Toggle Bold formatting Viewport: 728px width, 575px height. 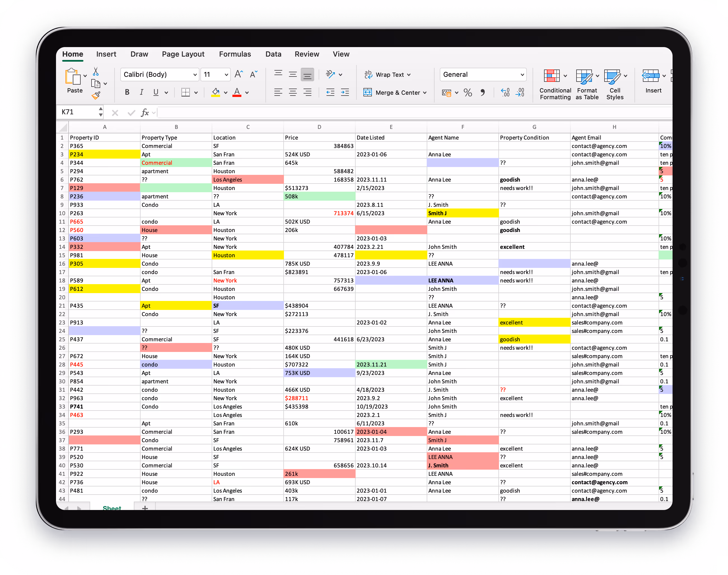click(x=127, y=92)
